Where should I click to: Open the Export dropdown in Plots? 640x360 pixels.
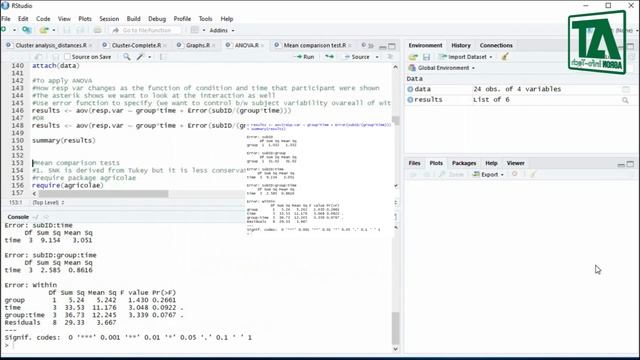coord(489,174)
